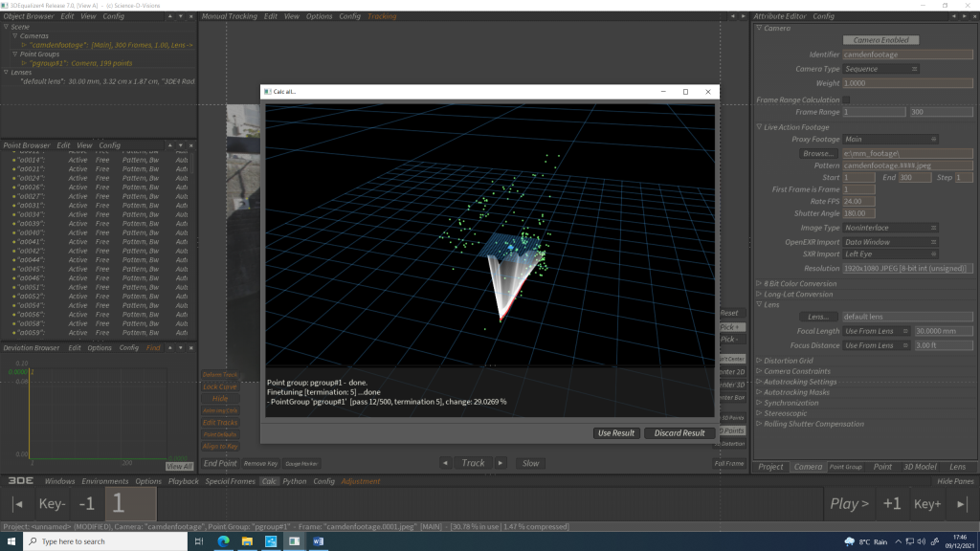Open the Camera Type dropdown
980x551 pixels.
[x=880, y=69]
